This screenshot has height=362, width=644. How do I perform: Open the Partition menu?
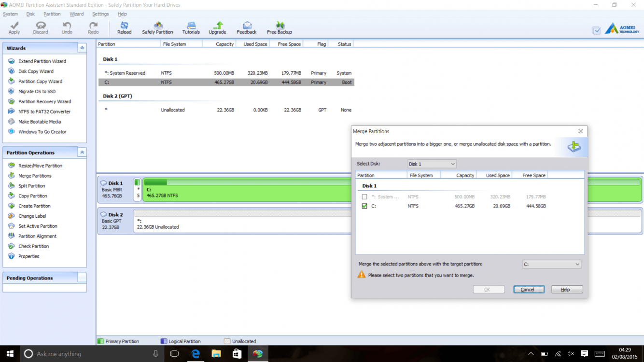52,14
